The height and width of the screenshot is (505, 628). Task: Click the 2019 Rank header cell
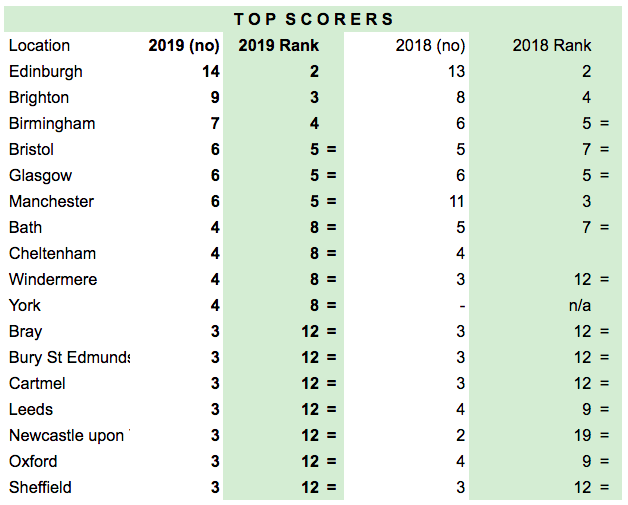[278, 45]
